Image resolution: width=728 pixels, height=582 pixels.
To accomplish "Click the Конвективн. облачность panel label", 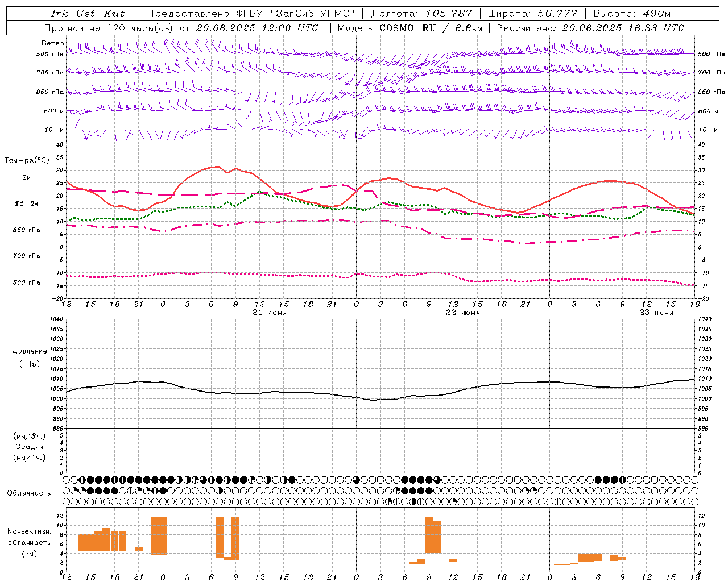I will 29,537.
